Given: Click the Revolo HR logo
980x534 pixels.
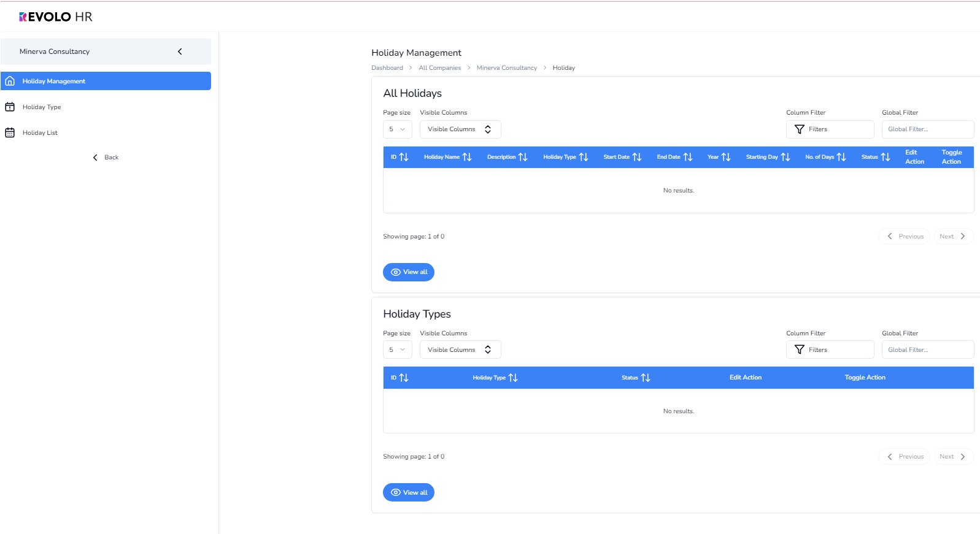Looking at the screenshot, I should point(56,17).
